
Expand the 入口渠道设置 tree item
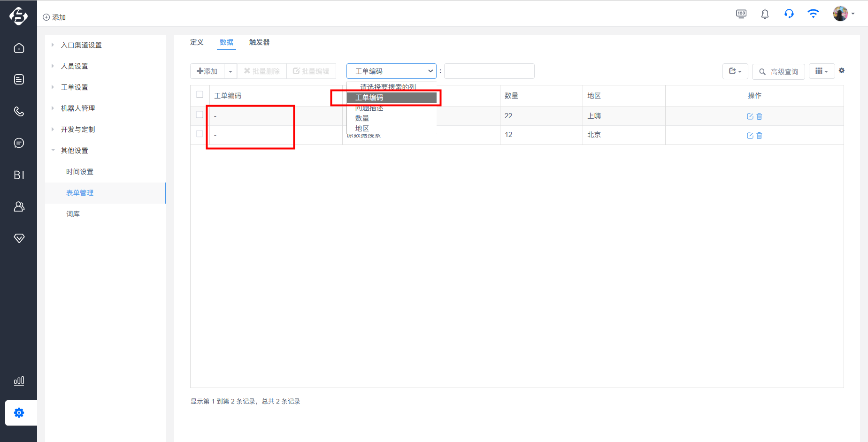tap(81, 45)
